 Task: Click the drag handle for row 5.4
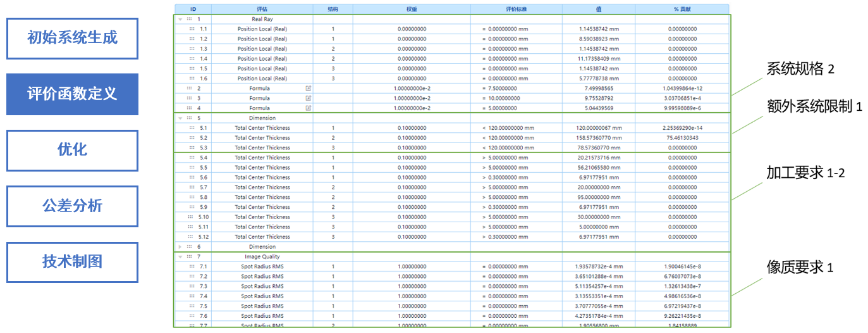click(x=192, y=158)
